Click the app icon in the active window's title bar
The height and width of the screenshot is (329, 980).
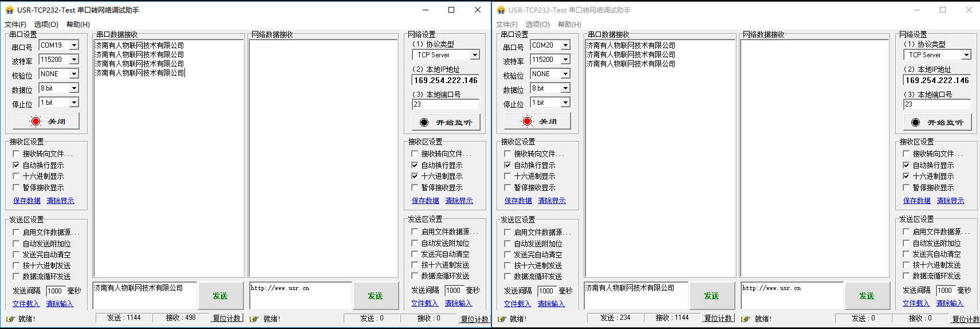[9, 10]
